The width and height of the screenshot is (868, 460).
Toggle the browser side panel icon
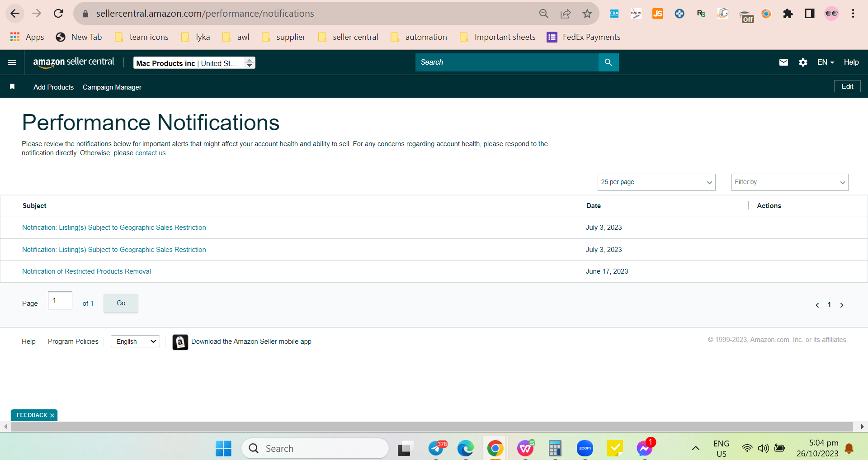click(810, 14)
